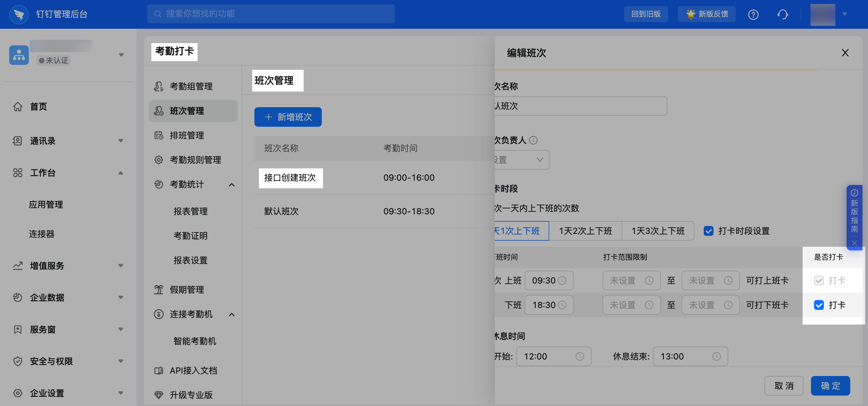Click the contacts icon beside 通讯录

[x=17, y=141]
